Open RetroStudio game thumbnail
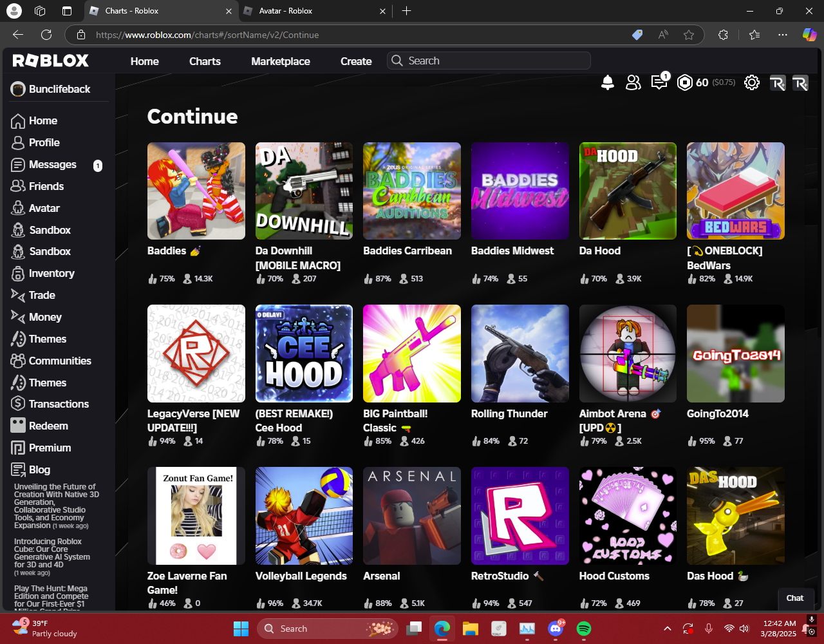The height and width of the screenshot is (644, 824). [x=520, y=516]
